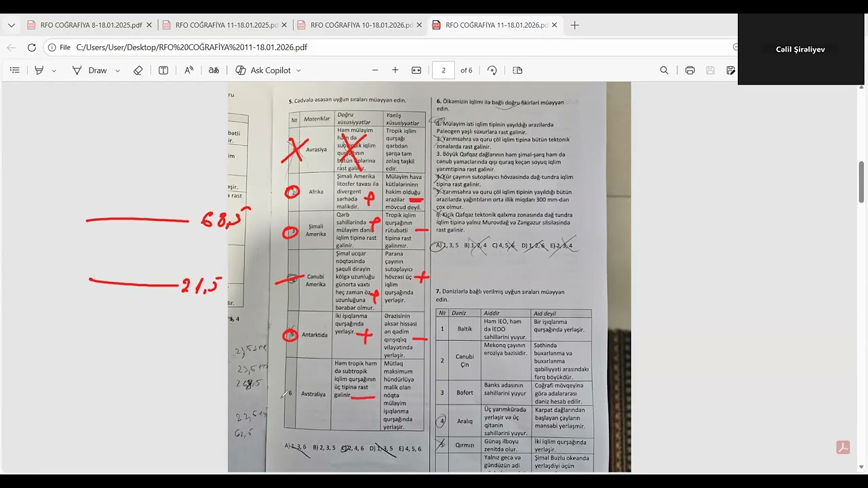Select the Draw tool
868x488 pixels.
(x=90, y=70)
